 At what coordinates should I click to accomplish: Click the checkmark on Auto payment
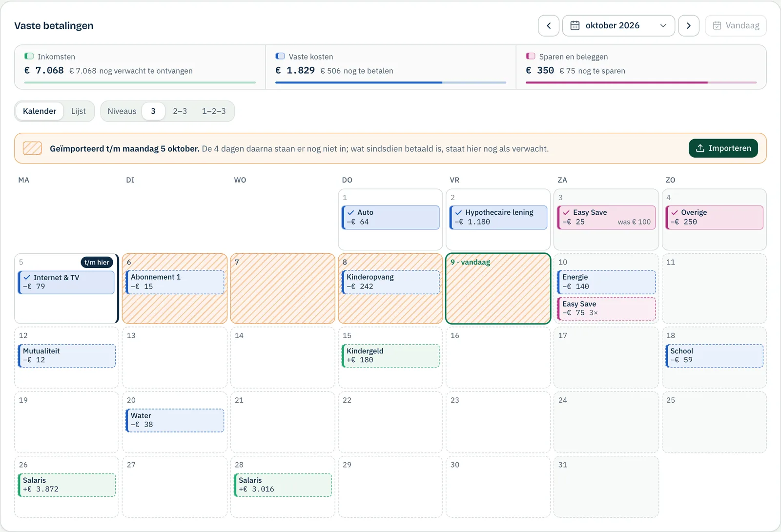[x=351, y=212]
